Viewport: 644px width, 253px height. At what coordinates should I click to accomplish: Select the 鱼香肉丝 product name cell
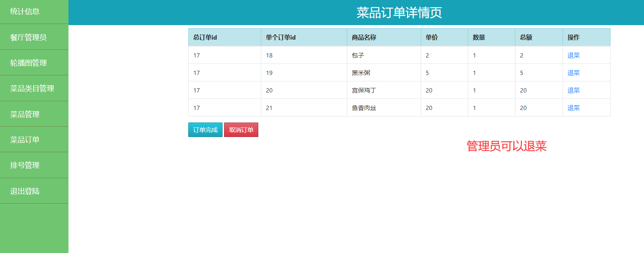click(x=384, y=108)
